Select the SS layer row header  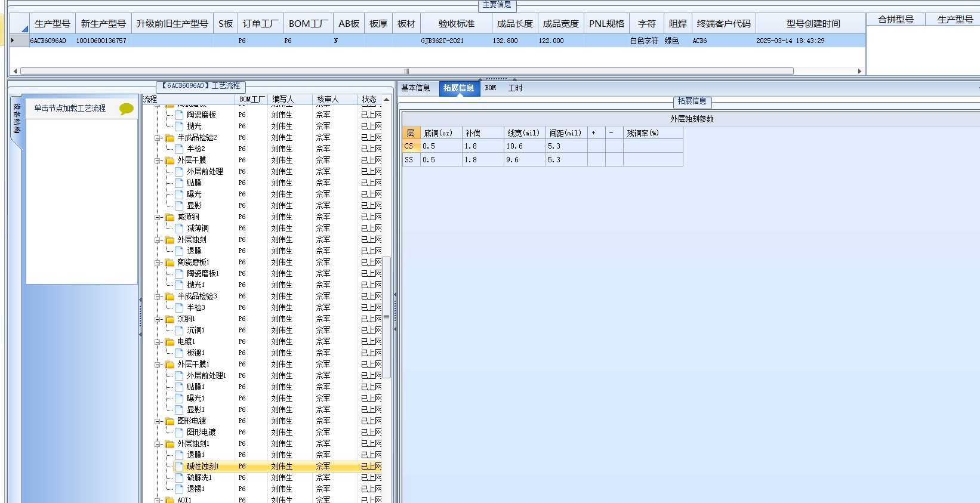(x=411, y=160)
